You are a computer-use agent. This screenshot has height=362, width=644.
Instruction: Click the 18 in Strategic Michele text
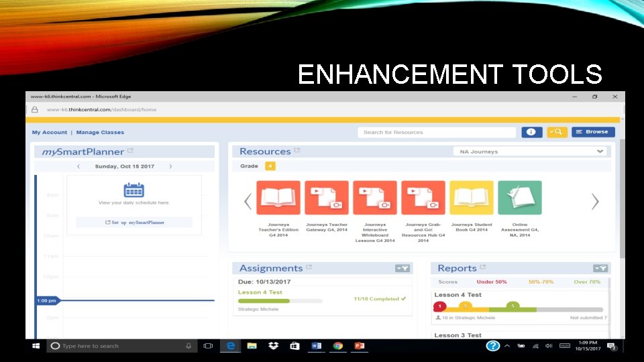[468, 318]
